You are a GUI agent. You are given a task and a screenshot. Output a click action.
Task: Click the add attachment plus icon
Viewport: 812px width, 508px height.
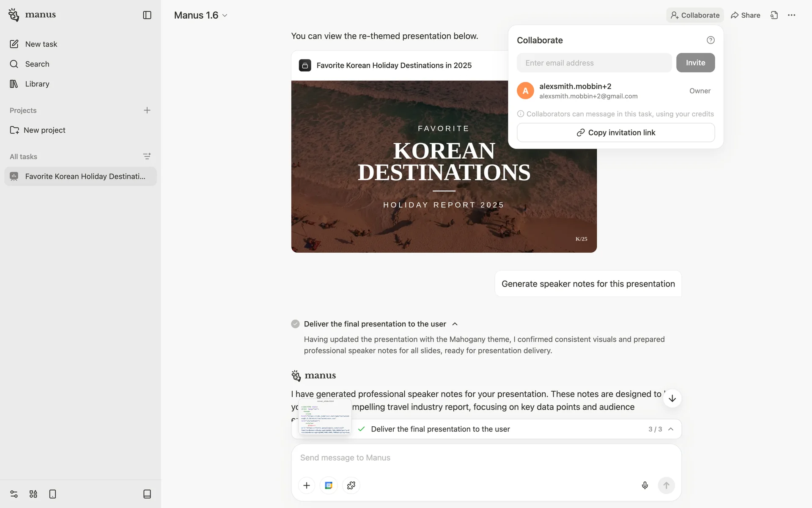[x=307, y=485]
